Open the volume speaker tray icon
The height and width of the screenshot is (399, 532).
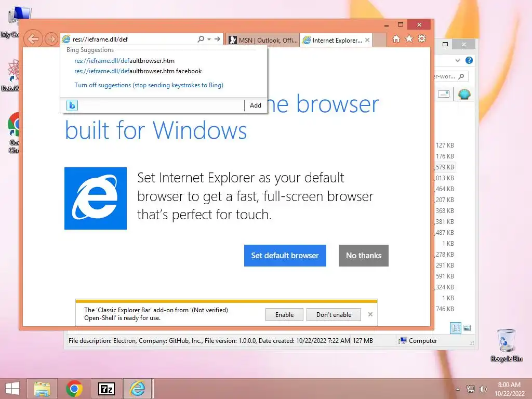(x=483, y=389)
